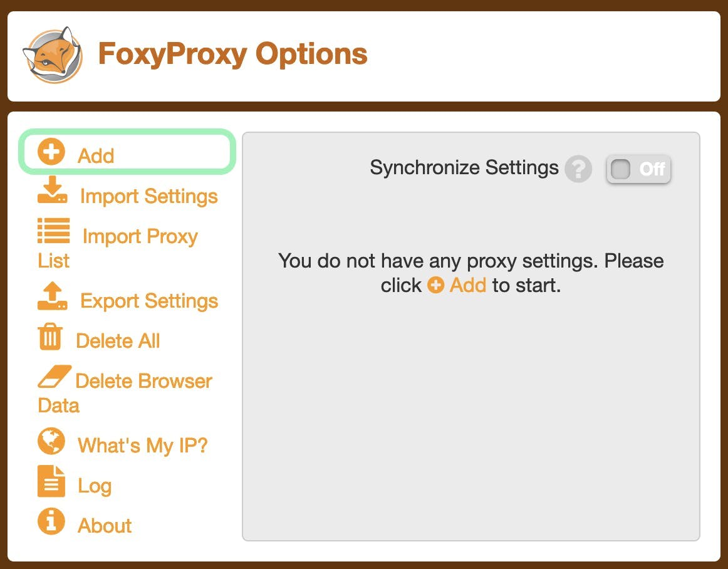Screen dimensions: 728x569
Task: Click the trash can icon for Delete All
Action: 50,337
